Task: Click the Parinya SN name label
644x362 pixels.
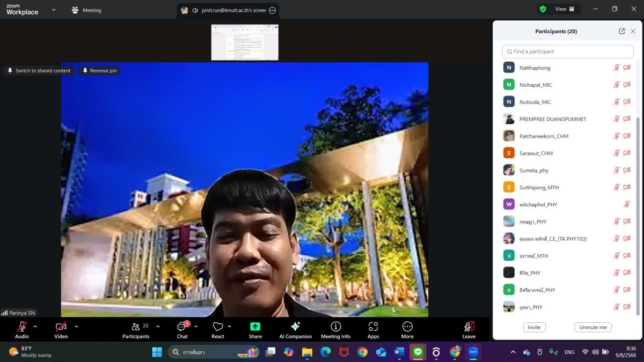Action: point(22,313)
